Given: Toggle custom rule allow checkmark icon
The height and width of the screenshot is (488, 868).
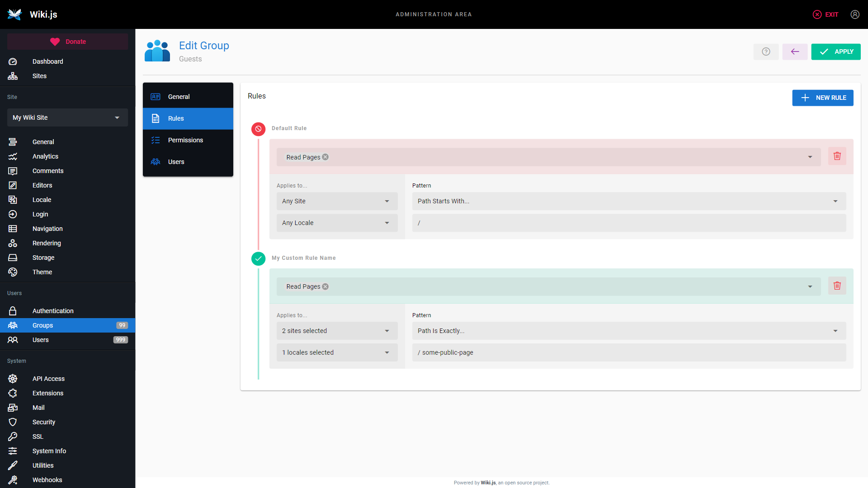Looking at the screenshot, I should tap(258, 258).
